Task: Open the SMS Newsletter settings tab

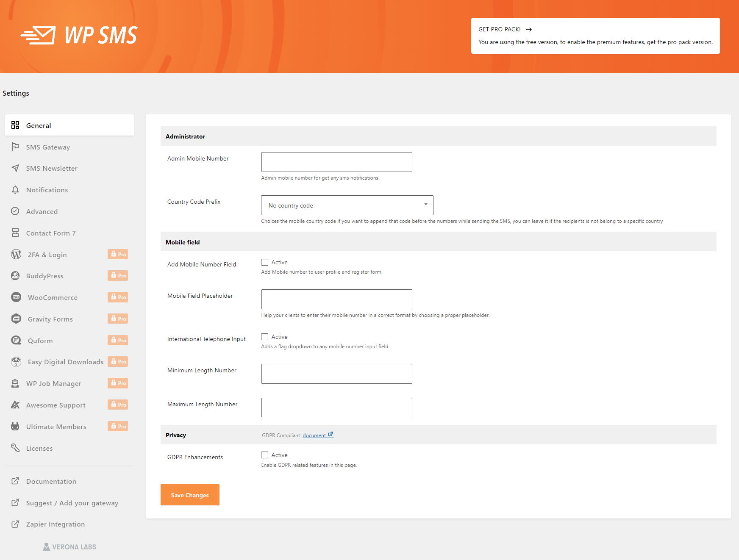Action: click(69, 168)
